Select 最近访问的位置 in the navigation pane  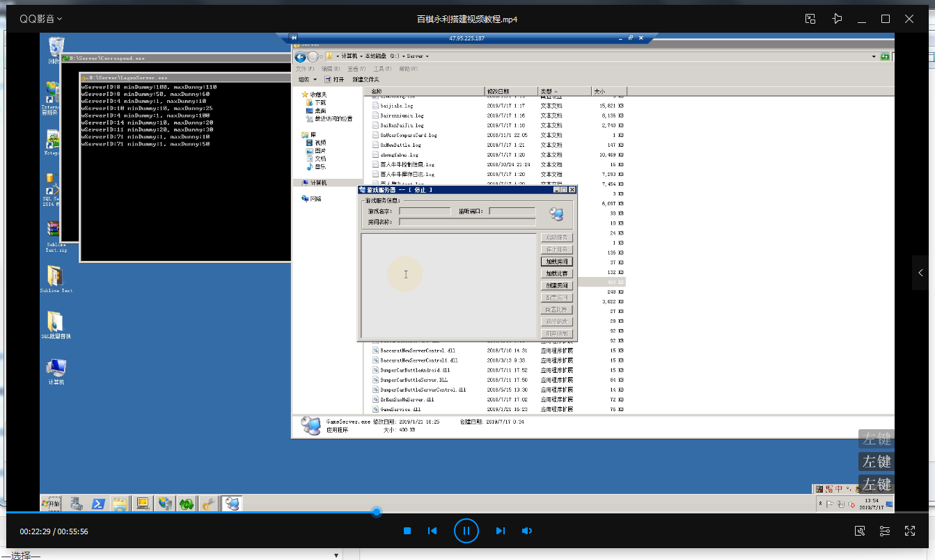[x=330, y=118]
